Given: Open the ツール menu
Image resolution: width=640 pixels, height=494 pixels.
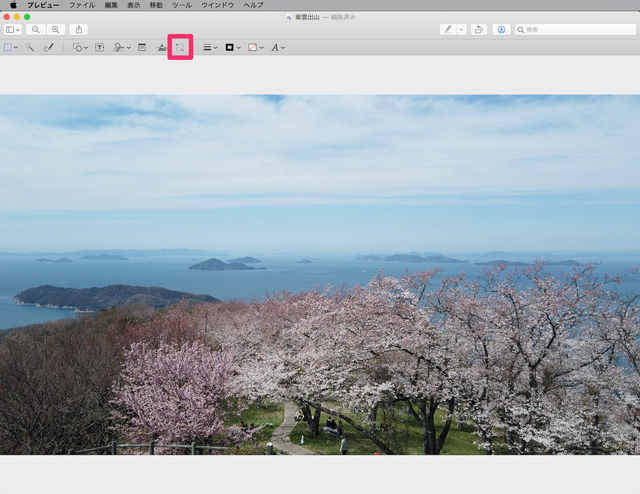Looking at the screenshot, I should 181,5.
